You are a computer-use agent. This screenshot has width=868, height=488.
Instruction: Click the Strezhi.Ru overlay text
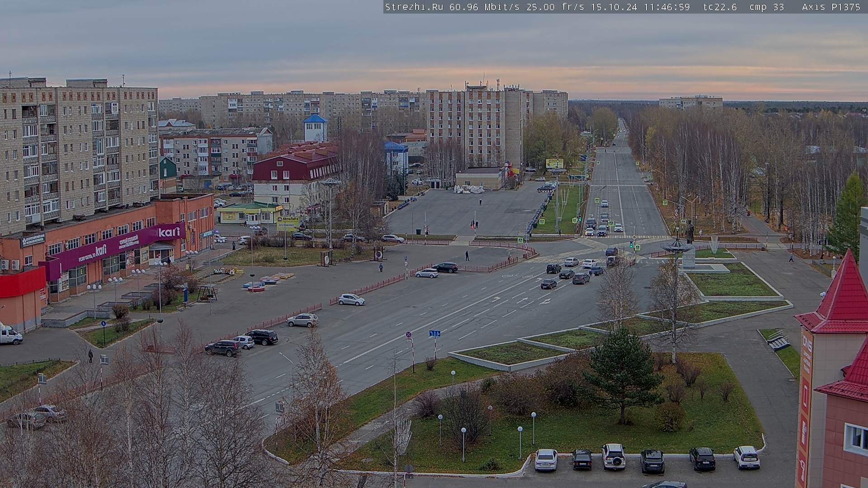click(414, 7)
